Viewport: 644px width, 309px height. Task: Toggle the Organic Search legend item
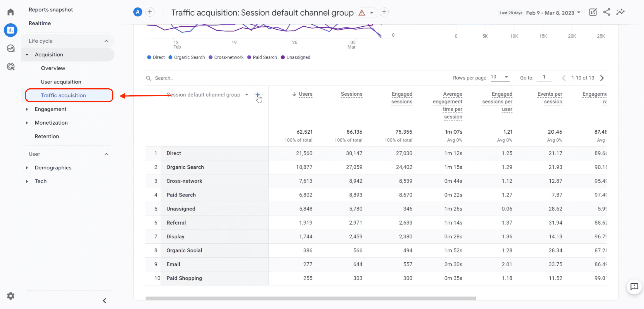click(x=187, y=57)
